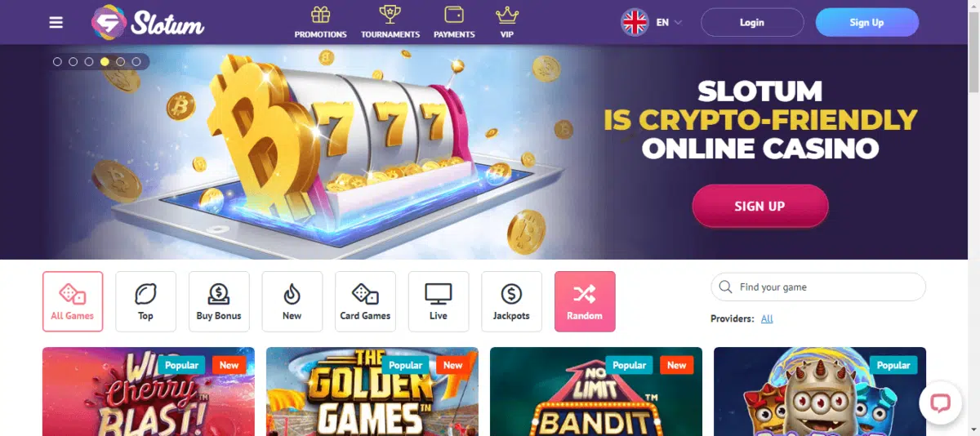Screen dimensions: 980x436
Task: Open VIP crown icon
Action: pyautogui.click(x=508, y=15)
